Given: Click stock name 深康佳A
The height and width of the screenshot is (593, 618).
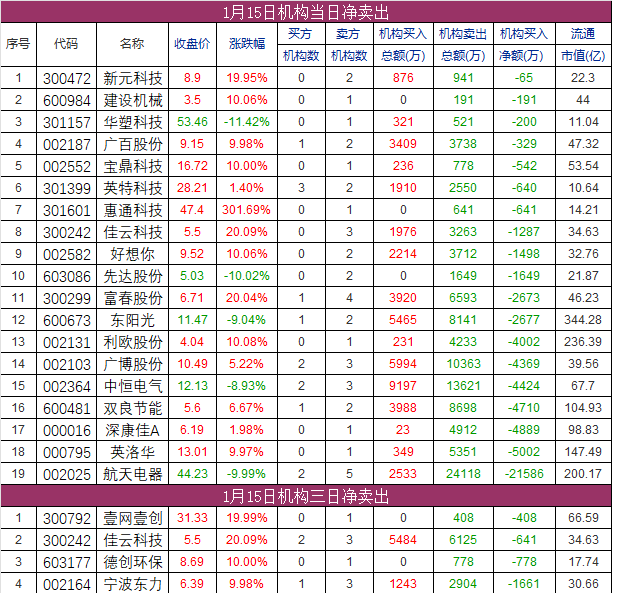Looking at the screenshot, I should 132,431.
